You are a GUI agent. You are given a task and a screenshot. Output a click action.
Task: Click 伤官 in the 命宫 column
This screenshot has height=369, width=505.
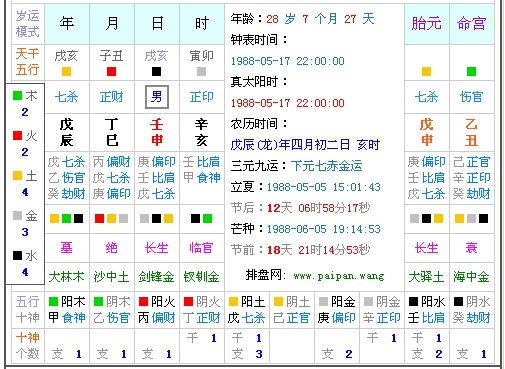tap(471, 97)
